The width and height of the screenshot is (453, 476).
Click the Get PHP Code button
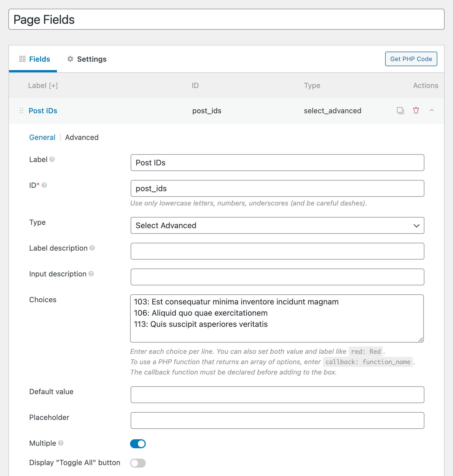[411, 59]
